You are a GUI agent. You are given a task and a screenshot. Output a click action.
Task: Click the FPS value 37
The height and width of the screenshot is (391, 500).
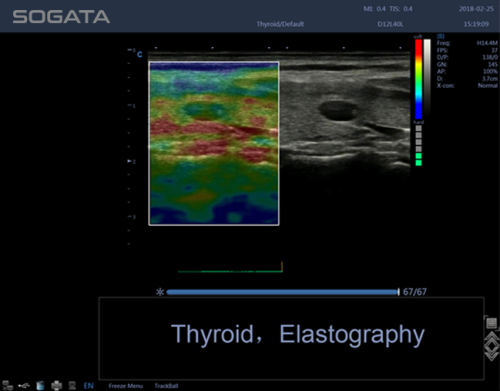tap(494, 50)
